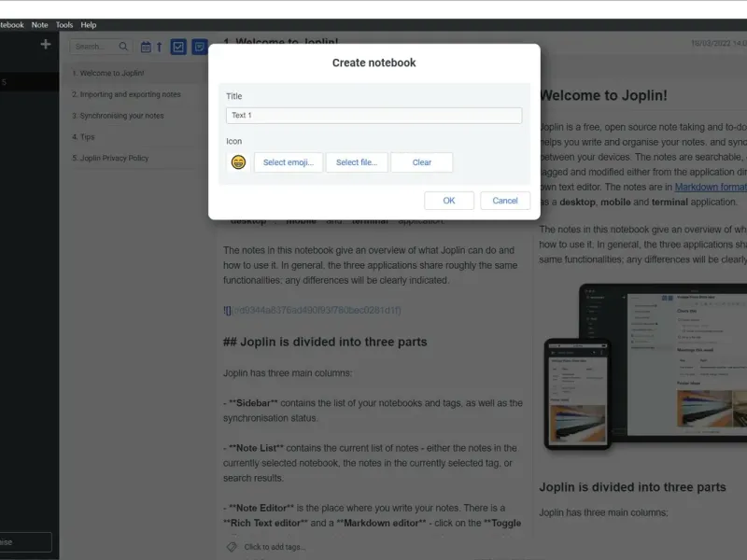747x560 pixels.
Task: Click the search magnifier icon
Action: click(x=123, y=46)
